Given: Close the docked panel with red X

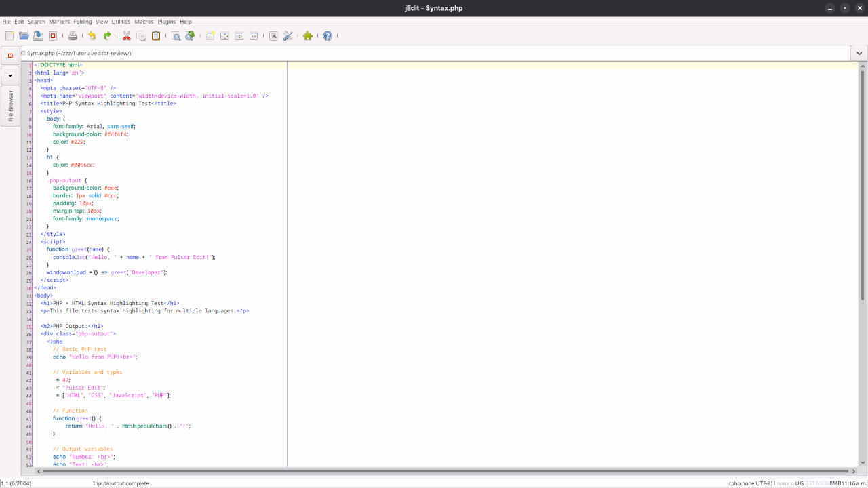Looking at the screenshot, I should [x=10, y=56].
